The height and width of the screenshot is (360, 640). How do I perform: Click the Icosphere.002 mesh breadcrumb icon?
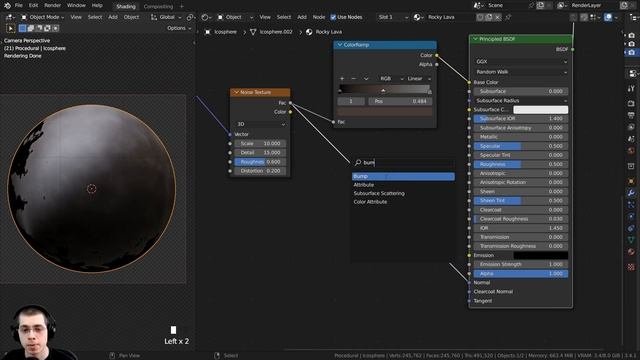pos(253,32)
